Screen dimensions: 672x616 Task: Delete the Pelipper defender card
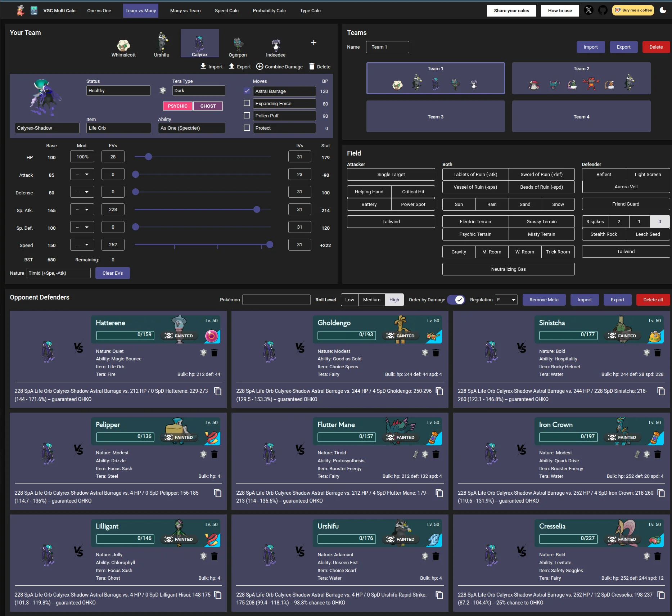214,454
